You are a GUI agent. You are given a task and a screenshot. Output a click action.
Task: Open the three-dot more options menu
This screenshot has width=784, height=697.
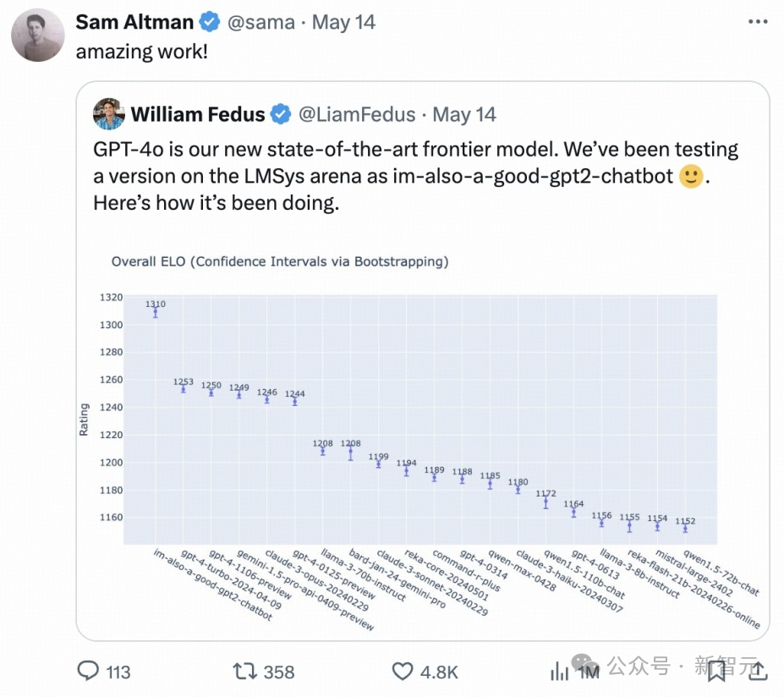pyautogui.click(x=759, y=22)
